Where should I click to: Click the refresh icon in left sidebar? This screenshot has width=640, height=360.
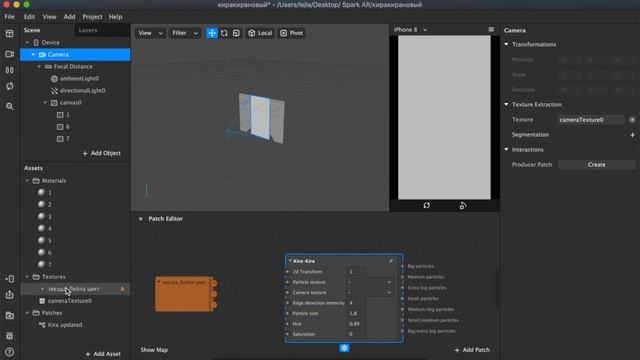click(9, 86)
